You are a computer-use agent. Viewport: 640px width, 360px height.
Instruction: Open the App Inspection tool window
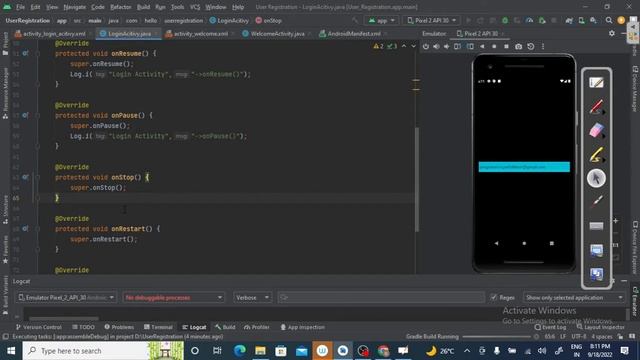(302, 327)
